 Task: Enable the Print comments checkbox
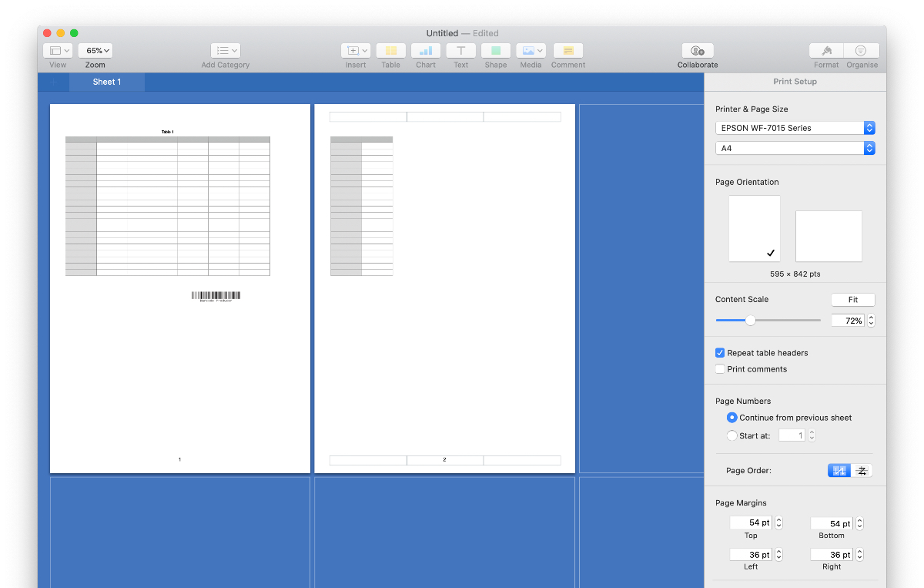coord(721,369)
